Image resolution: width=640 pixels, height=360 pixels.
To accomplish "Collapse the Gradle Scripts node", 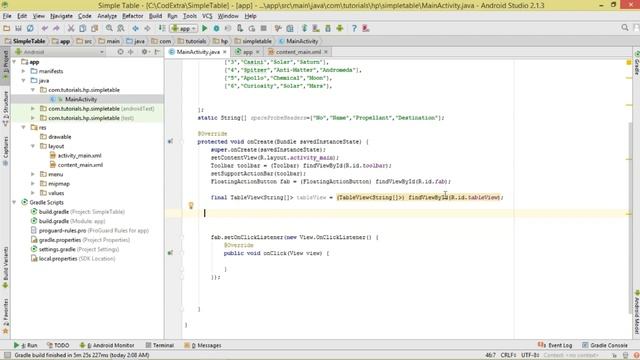I will point(15,202).
